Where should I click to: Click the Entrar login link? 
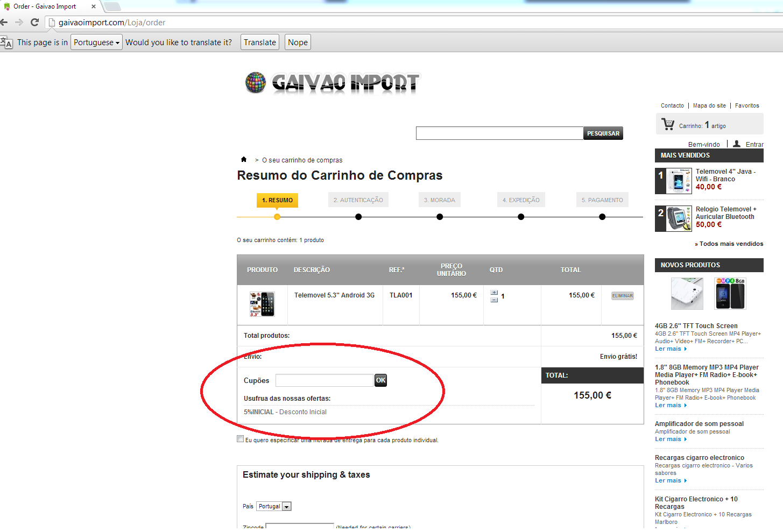point(754,145)
